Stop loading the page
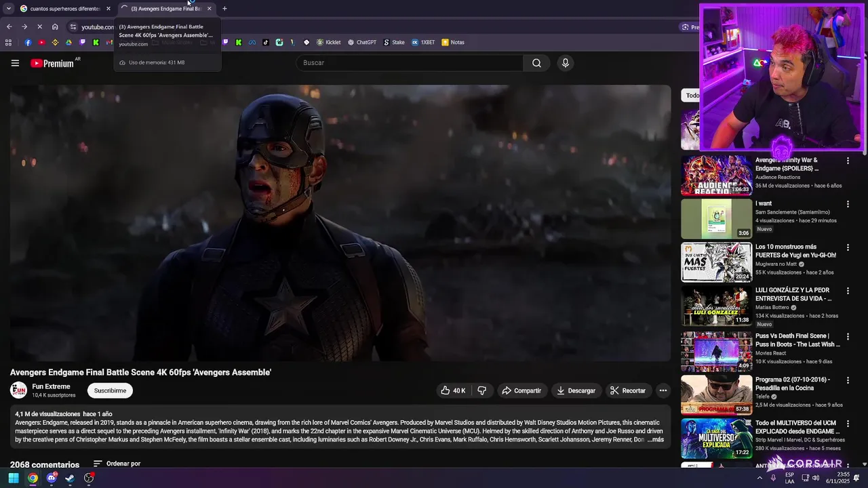This screenshot has width=868, height=488. pos(39,26)
